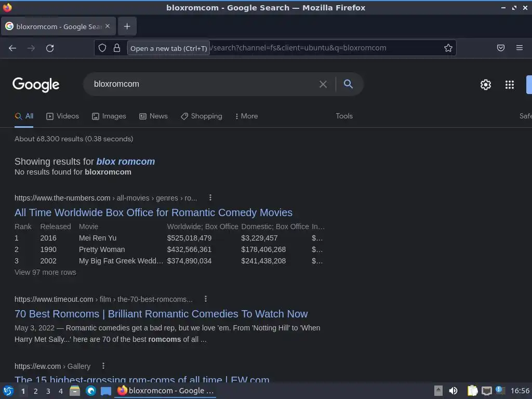Reload the current page
The width and height of the screenshot is (532, 399).
pyautogui.click(x=50, y=48)
